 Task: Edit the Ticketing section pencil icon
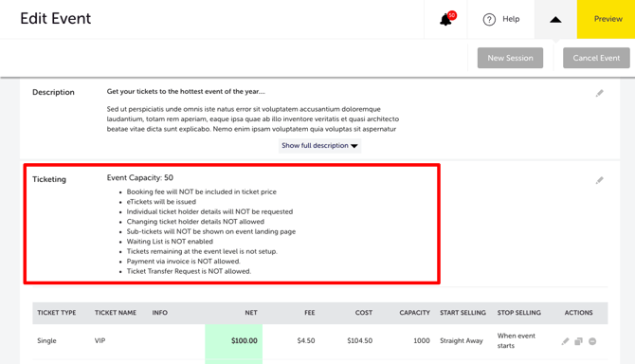tap(600, 180)
